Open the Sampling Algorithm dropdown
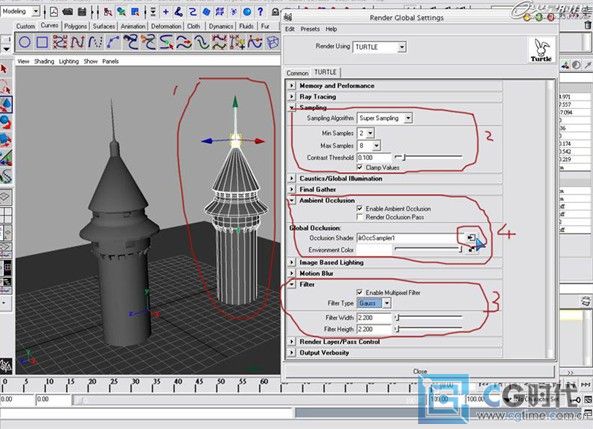Viewport: 593px width, 429px height. pos(385,118)
